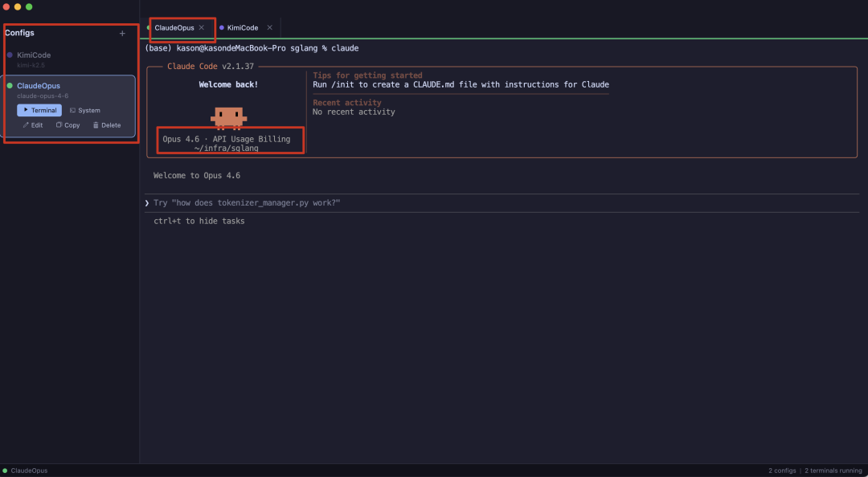Click the Claude Code prompt input line

tap(502, 203)
